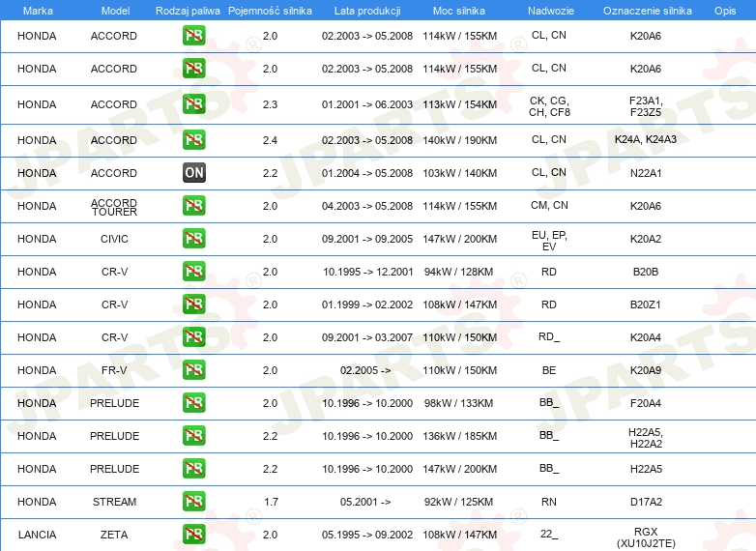Select the engine code B20B
Screen dimensions: 756x551
pyautogui.click(x=646, y=272)
